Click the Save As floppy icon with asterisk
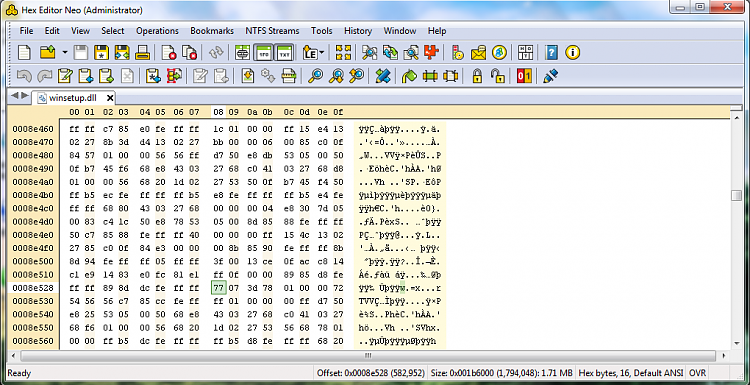The height and width of the screenshot is (385, 750). [101, 53]
